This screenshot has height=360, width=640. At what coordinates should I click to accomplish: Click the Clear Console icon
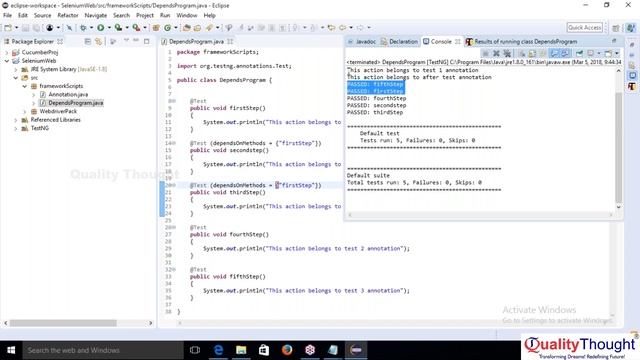pyautogui.click(x=522, y=53)
